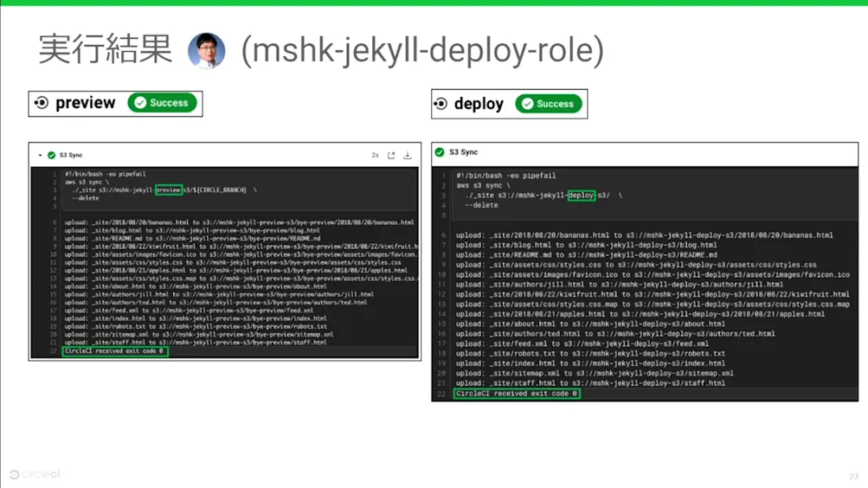Click the (mshk-jekyll-deploy-role) title text
Screen dimensions: 868x488
(x=422, y=50)
